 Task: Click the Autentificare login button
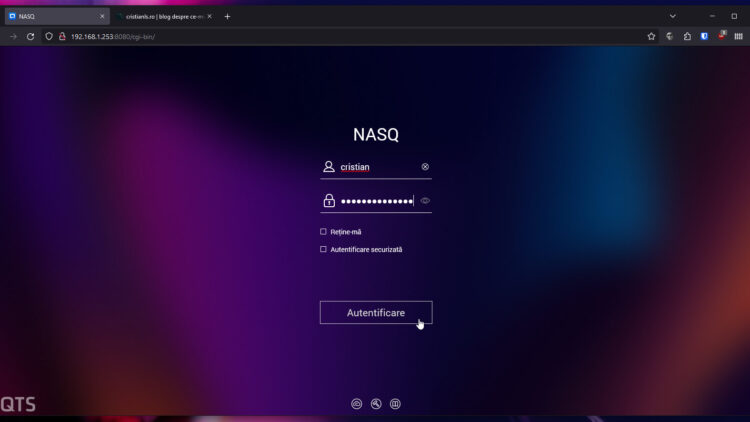[x=376, y=312]
